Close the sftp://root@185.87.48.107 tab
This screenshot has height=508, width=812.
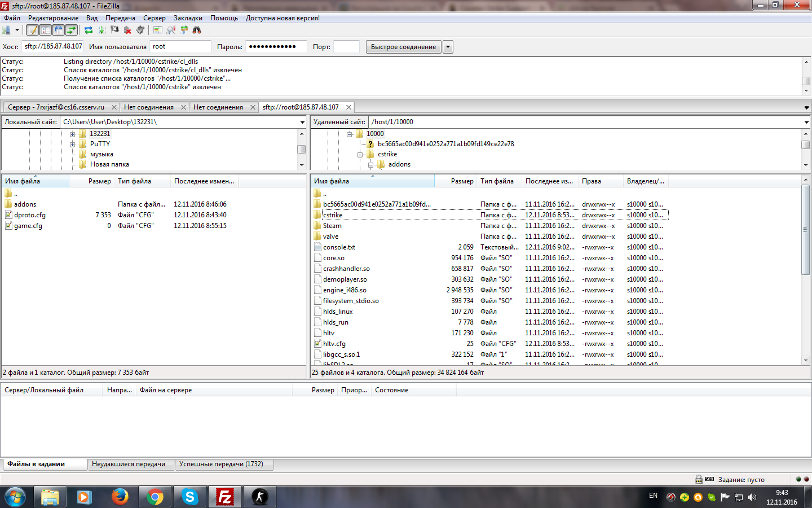[348, 107]
